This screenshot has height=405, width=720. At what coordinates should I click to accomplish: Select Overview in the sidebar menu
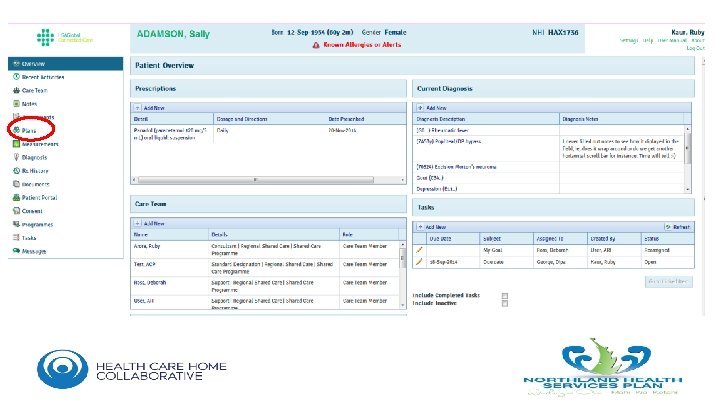click(x=66, y=64)
